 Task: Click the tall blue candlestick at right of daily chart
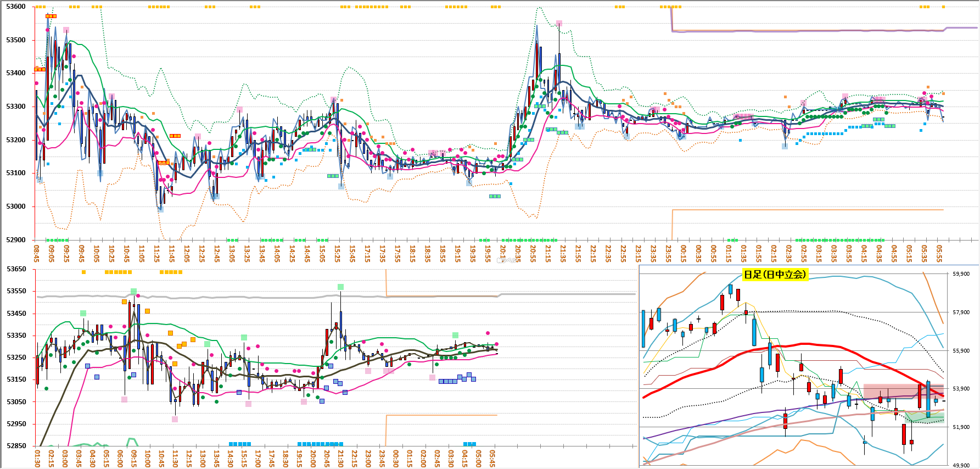pyautogui.click(x=928, y=399)
